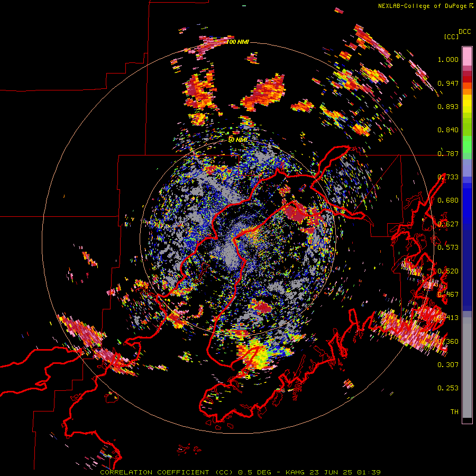
Task: Click the 0.573 legend value
Action: click(x=448, y=248)
